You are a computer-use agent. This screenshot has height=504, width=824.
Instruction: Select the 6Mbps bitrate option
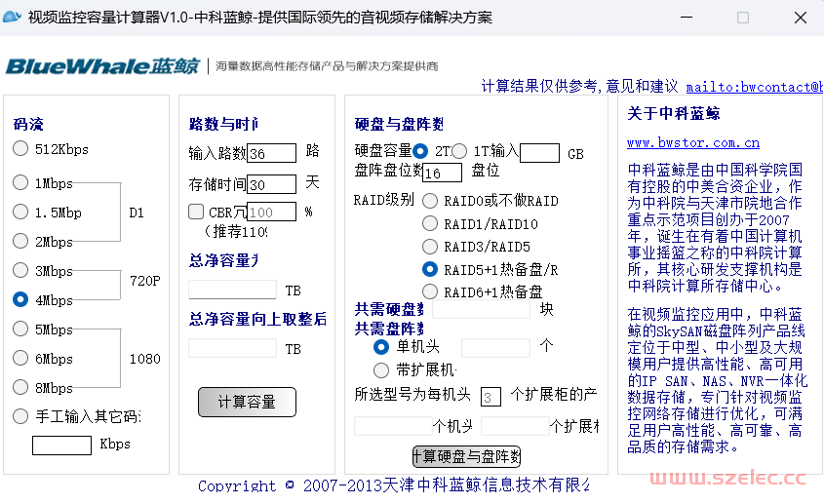(20, 358)
